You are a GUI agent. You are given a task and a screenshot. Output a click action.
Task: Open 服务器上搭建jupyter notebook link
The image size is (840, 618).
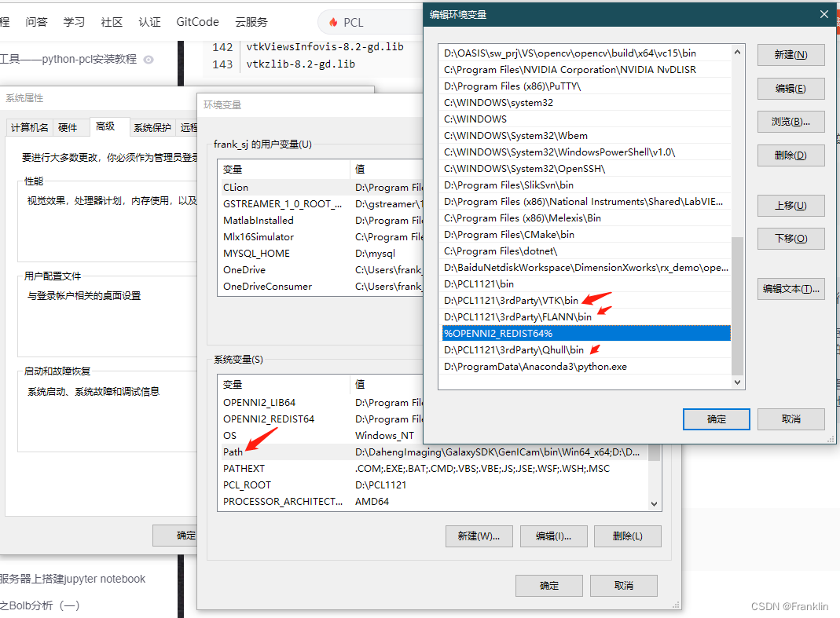73,578
